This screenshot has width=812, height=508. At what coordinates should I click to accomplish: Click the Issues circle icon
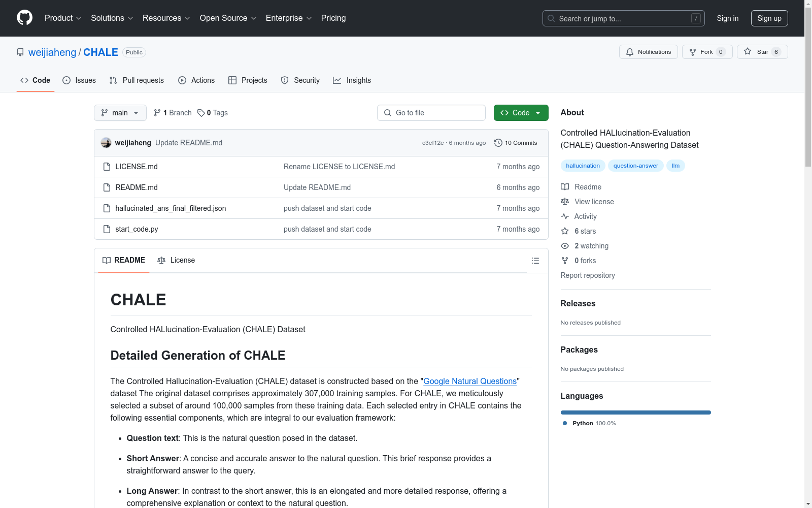tap(66, 80)
